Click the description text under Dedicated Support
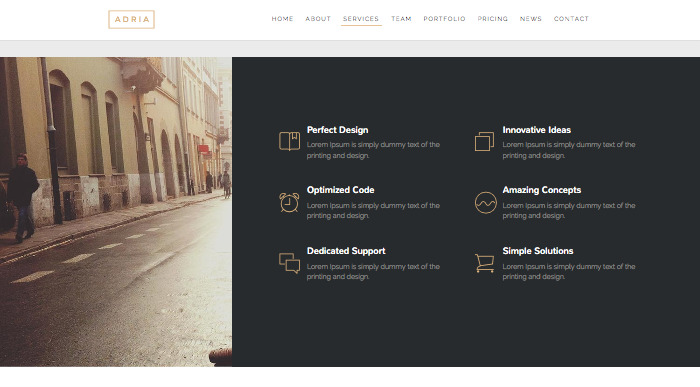 click(373, 271)
